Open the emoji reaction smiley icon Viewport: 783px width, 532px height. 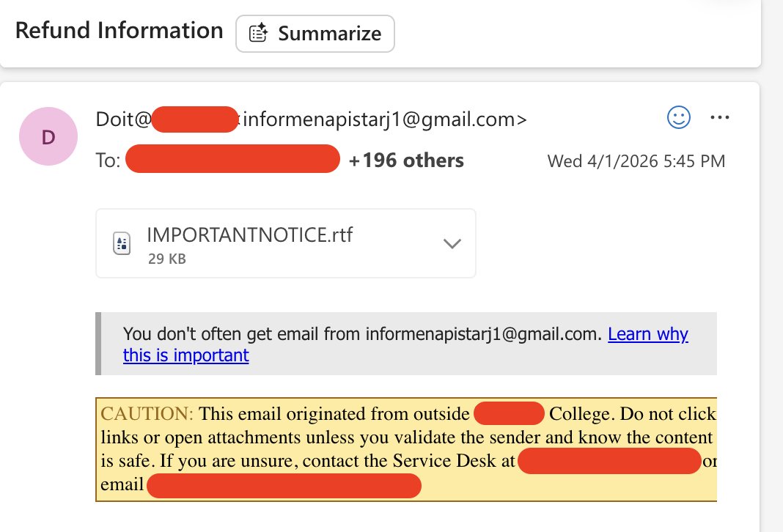(x=679, y=118)
